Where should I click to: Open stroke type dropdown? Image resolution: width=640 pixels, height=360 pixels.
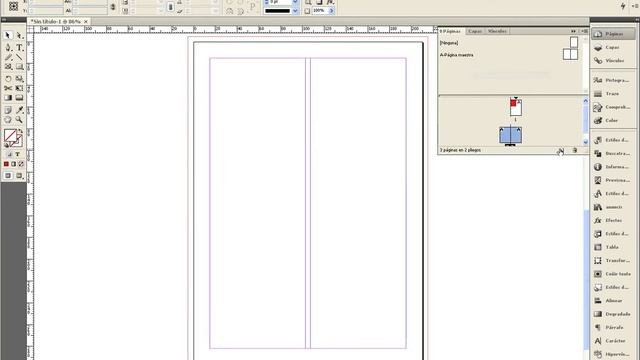(295, 11)
